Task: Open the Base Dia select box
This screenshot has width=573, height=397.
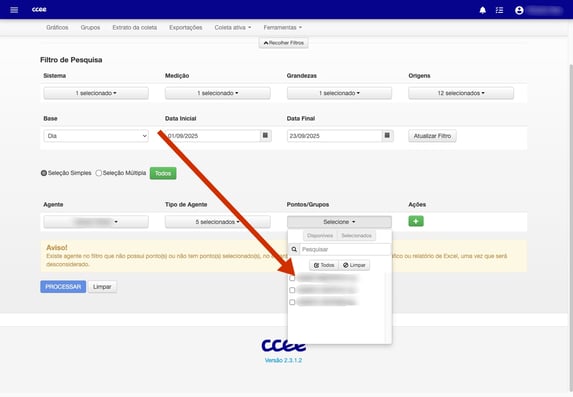Action: [96, 136]
